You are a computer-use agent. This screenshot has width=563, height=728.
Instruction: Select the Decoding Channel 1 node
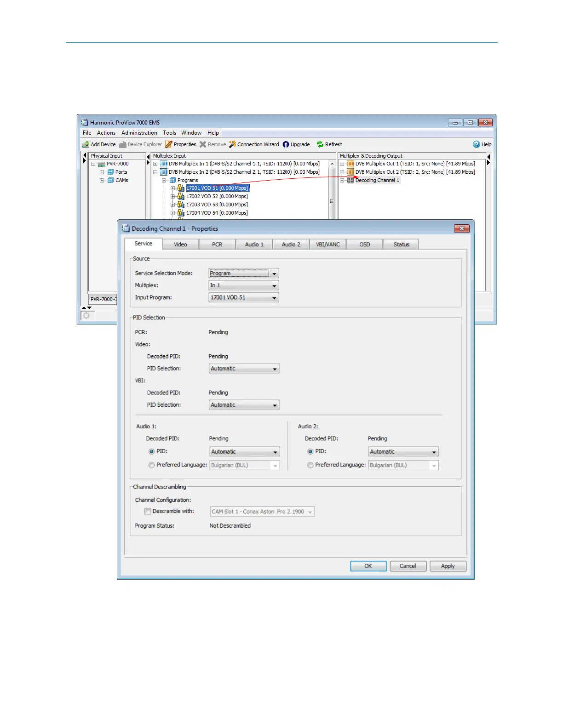pyautogui.click(x=377, y=180)
